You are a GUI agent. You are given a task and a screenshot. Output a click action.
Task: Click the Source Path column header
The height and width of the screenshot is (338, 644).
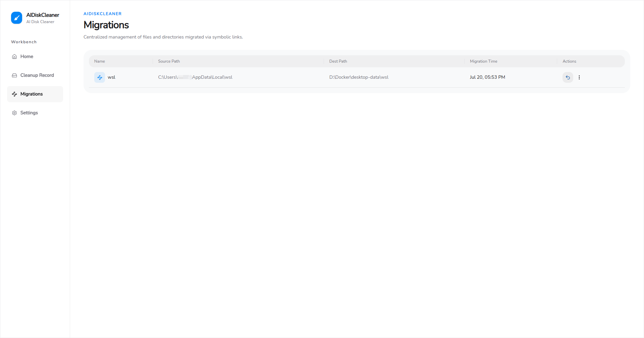click(169, 61)
